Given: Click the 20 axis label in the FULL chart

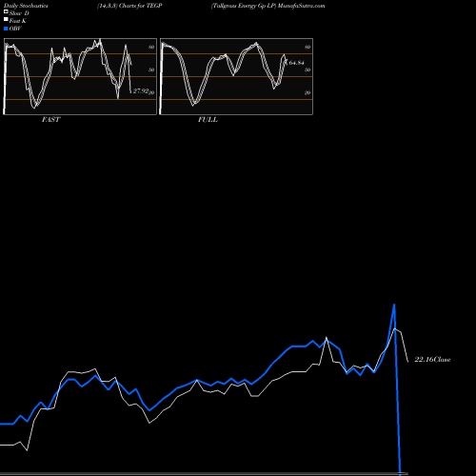Looking at the screenshot, I should pyautogui.click(x=307, y=92).
